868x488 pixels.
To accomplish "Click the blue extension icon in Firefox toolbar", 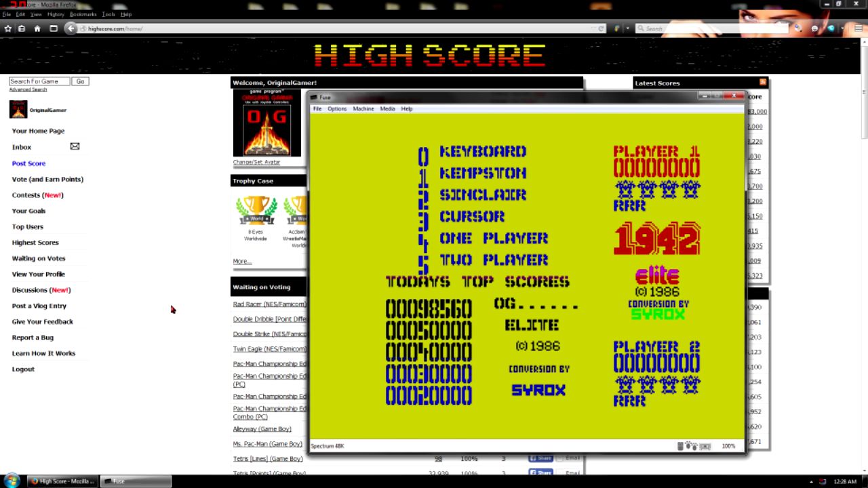I will coord(831,28).
